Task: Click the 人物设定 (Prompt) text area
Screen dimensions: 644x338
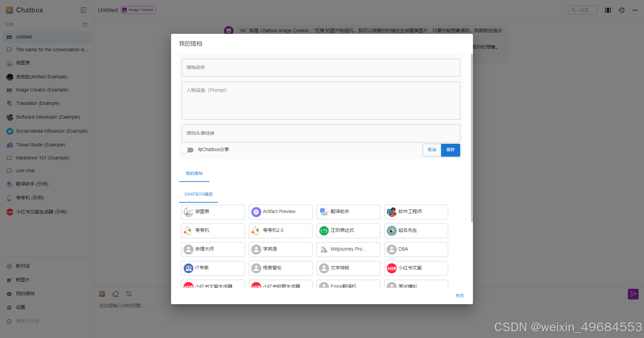Action: click(x=321, y=100)
